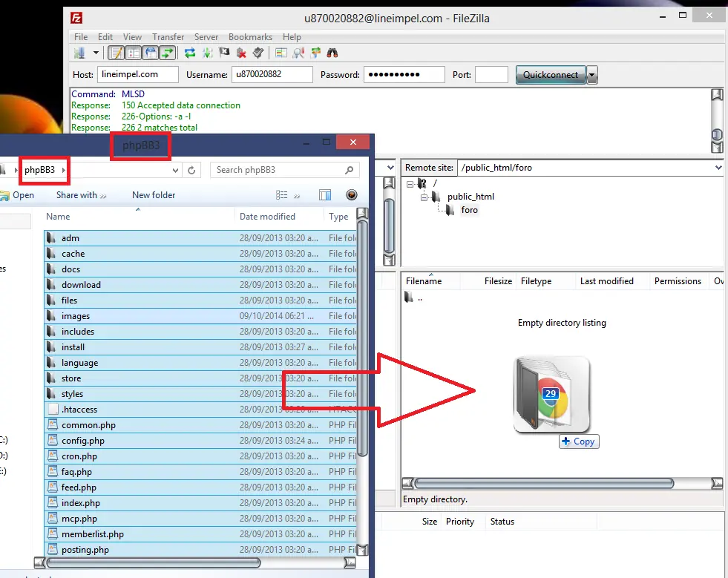This screenshot has width=728, height=578.
Task: Refresh the phpBB3 Explorer window
Action: (x=191, y=171)
